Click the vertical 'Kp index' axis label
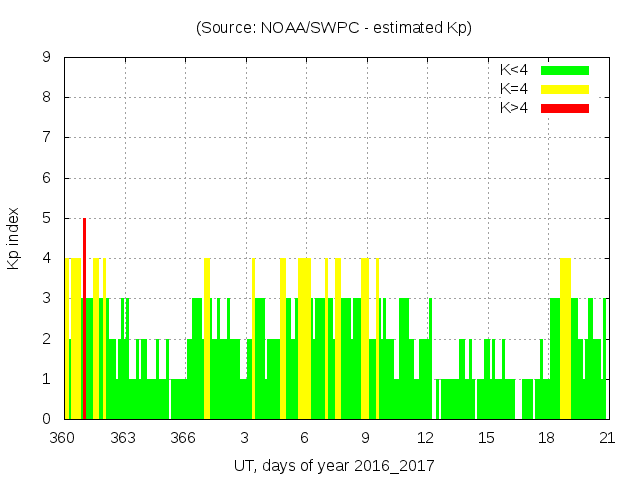 pyautogui.click(x=14, y=238)
